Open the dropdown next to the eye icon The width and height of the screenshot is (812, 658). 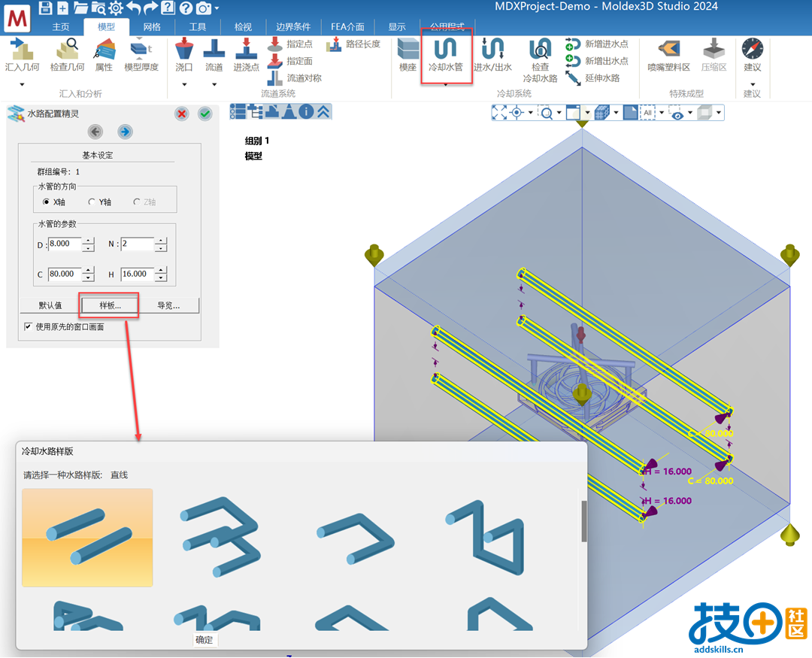[x=689, y=113]
